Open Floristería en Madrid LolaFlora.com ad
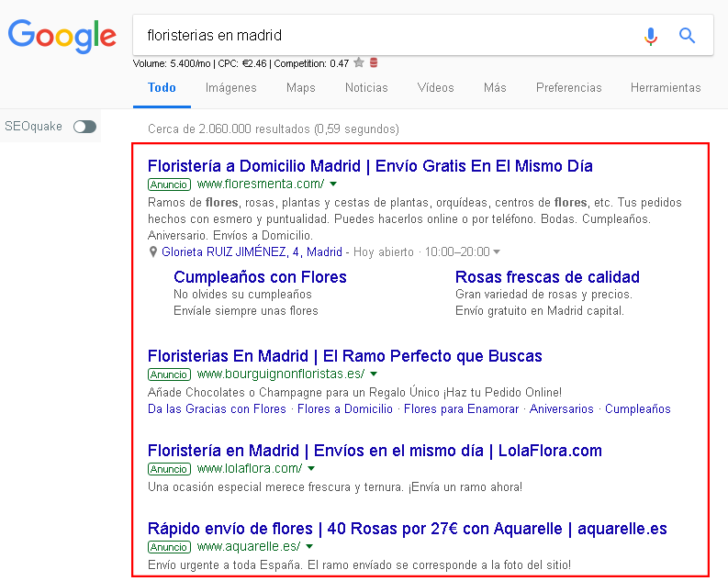Screen dimensions: 728x581 (x=375, y=451)
